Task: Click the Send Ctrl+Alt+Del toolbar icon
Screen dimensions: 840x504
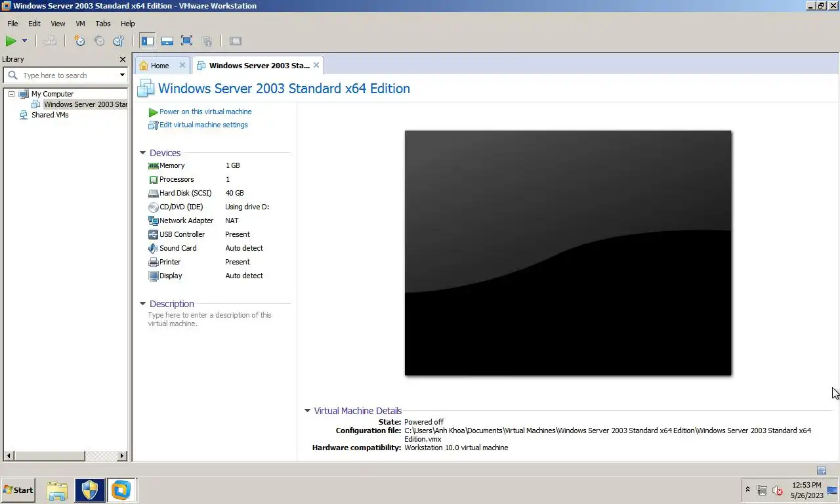Action: (50, 41)
